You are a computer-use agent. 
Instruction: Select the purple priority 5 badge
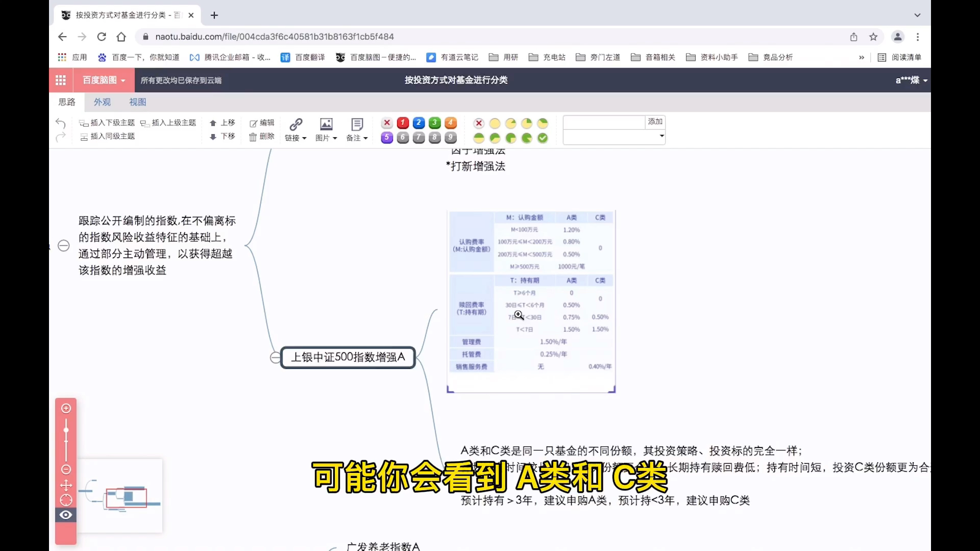(387, 138)
